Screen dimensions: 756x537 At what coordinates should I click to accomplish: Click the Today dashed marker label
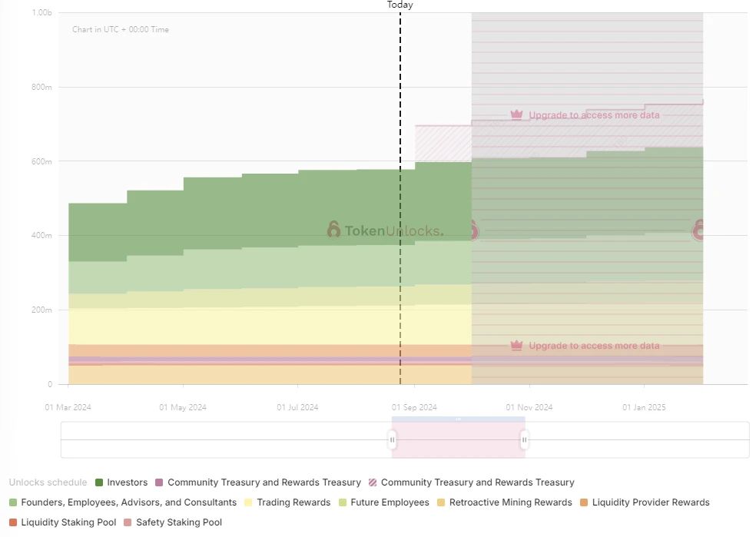400,5
